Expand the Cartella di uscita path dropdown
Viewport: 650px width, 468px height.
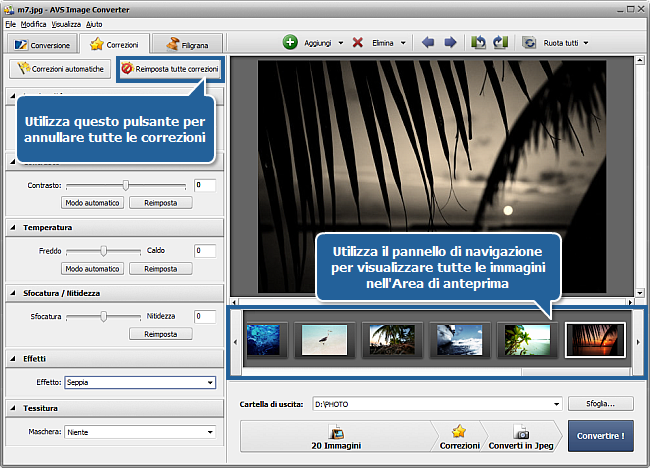pyautogui.click(x=555, y=404)
